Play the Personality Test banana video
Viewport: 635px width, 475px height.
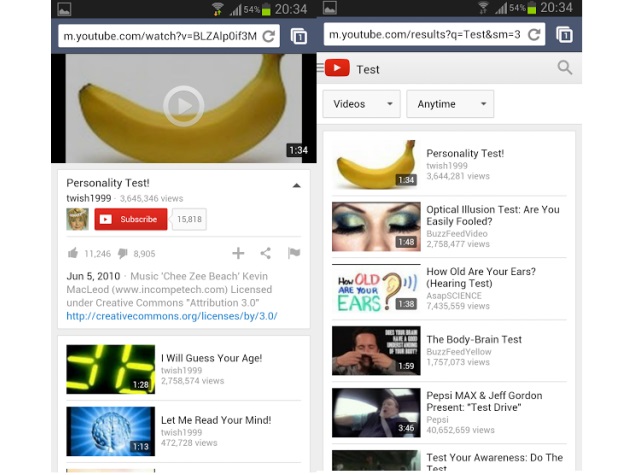coord(183,106)
